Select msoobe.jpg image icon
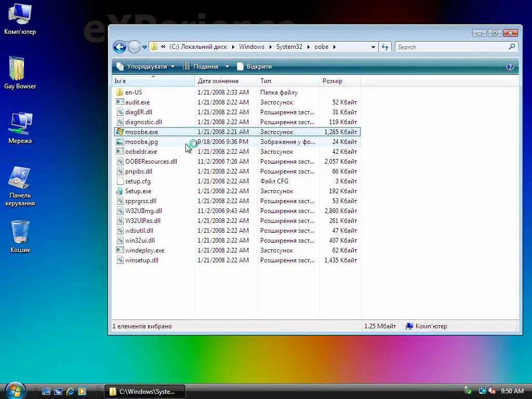This screenshot has width=532, height=399. click(119, 142)
